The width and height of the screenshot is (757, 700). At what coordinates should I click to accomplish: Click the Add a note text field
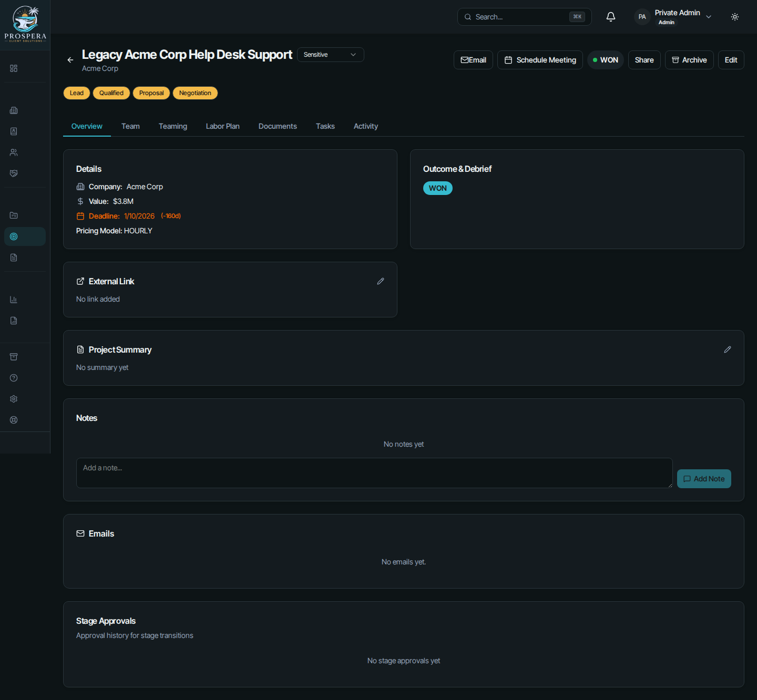pyautogui.click(x=374, y=473)
